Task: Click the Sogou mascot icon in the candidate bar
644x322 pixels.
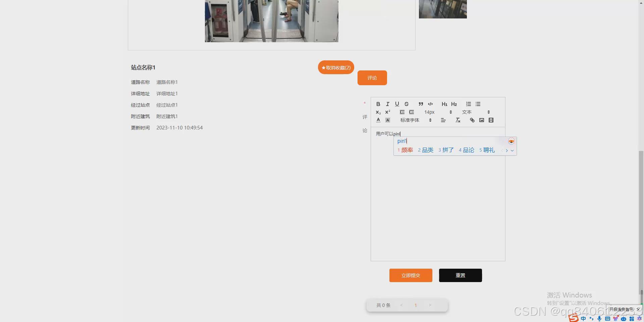Action: tap(511, 141)
